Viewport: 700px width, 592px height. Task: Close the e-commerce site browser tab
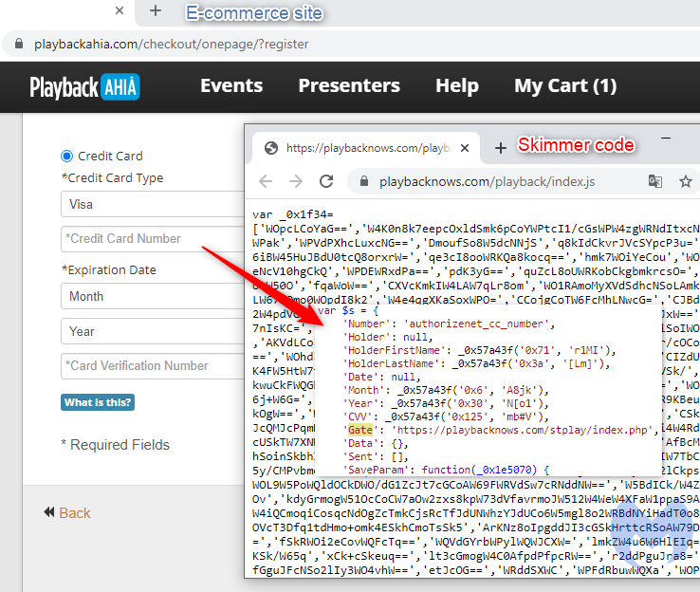(x=120, y=10)
